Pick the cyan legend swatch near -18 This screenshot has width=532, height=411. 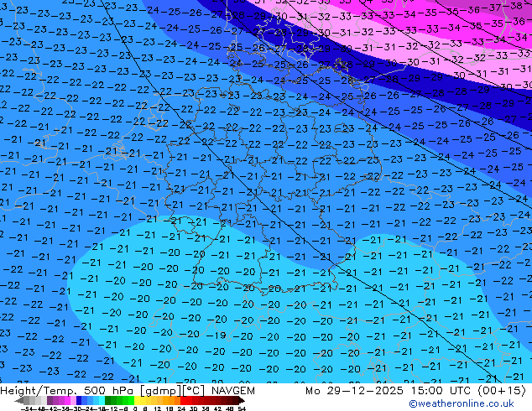tap(102, 401)
